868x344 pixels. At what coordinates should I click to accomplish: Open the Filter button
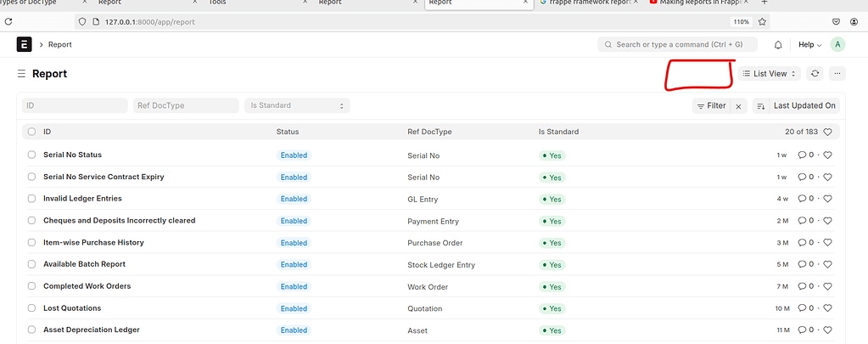point(711,106)
